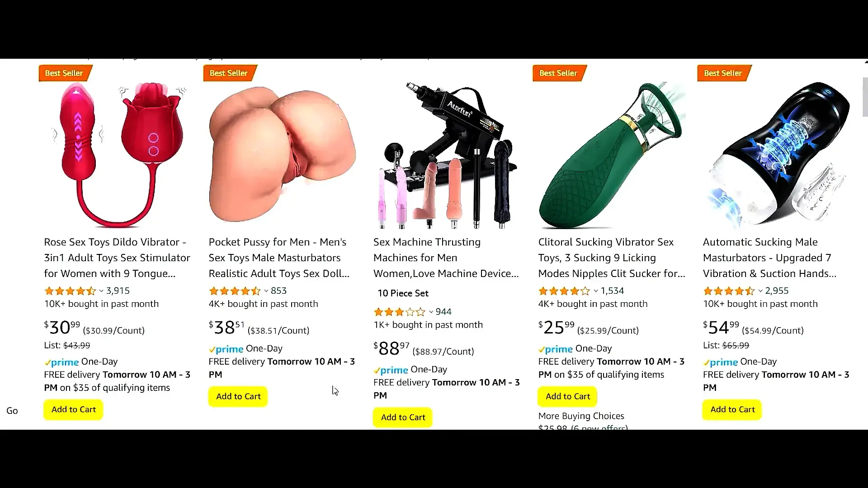Open star rating dropdown next to 2,955
The width and height of the screenshot is (868, 488).
click(x=760, y=291)
